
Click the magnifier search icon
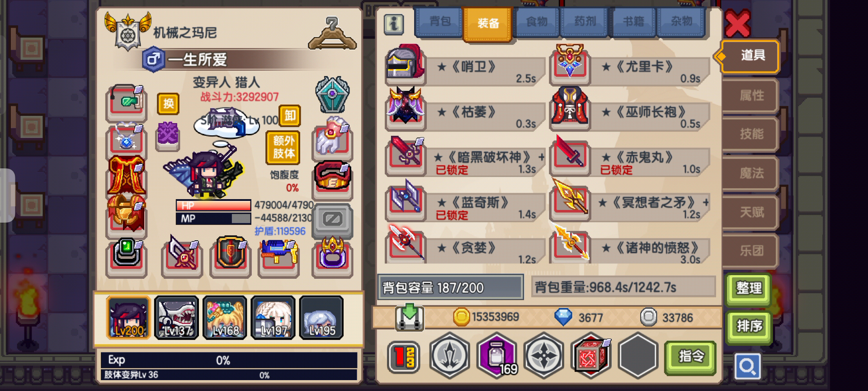747,366
